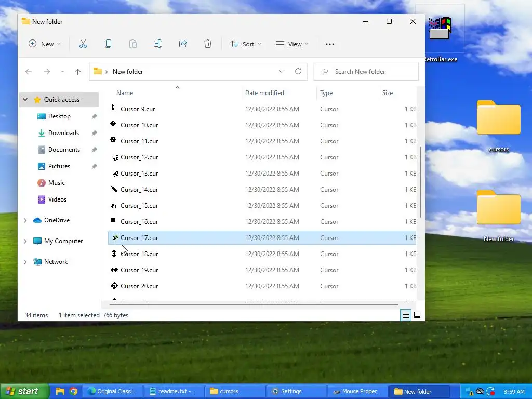Switch to Original Classic Edge taskbar window

(112, 391)
